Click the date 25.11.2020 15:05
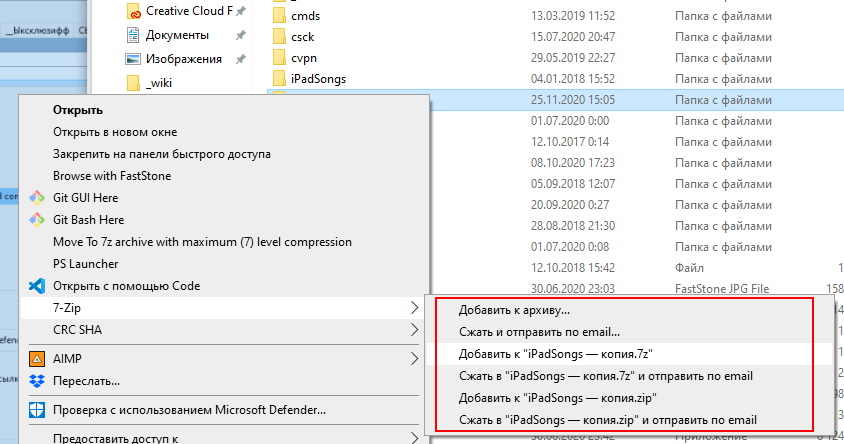This screenshot has height=444, width=844. pyautogui.click(x=573, y=100)
